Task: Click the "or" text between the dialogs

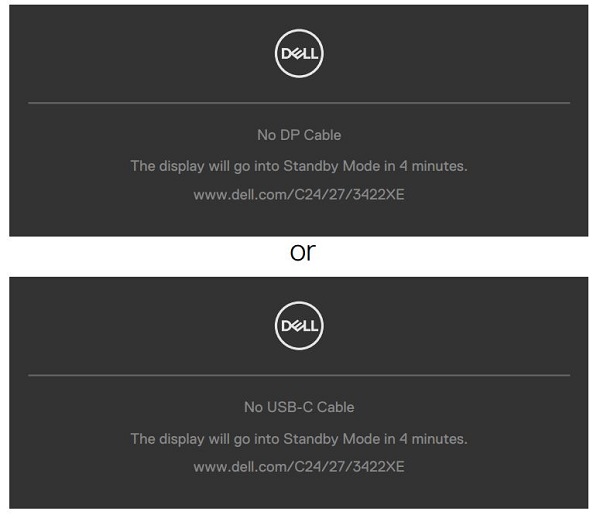Action: [x=302, y=254]
